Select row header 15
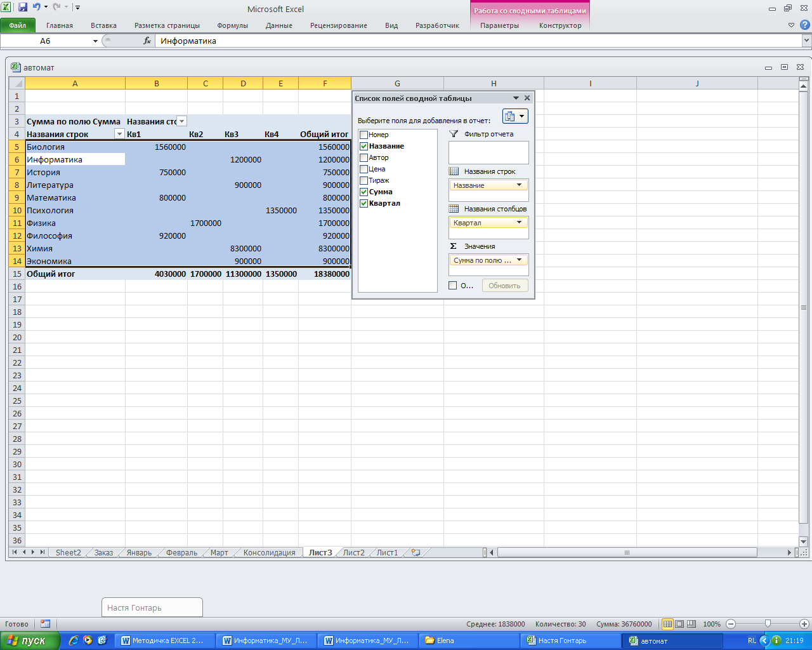 [x=17, y=274]
